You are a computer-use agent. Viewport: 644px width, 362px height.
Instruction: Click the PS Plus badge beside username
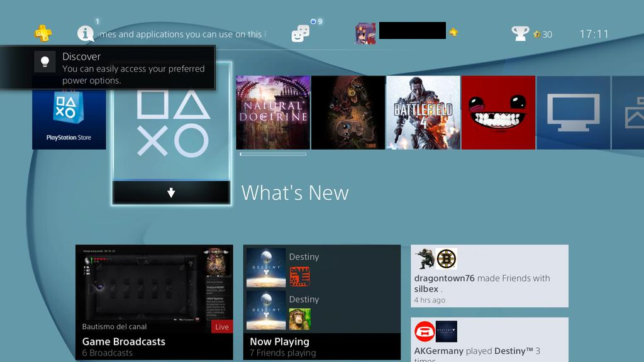[453, 32]
